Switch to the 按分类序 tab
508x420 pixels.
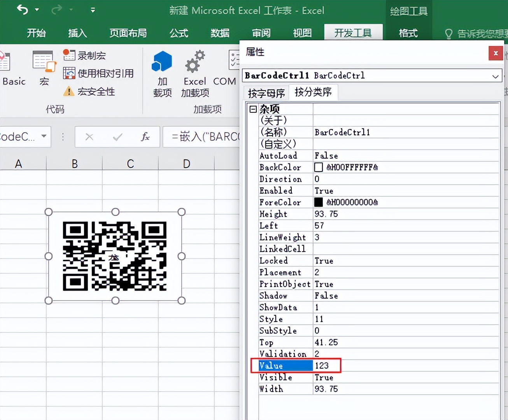pyautogui.click(x=313, y=92)
